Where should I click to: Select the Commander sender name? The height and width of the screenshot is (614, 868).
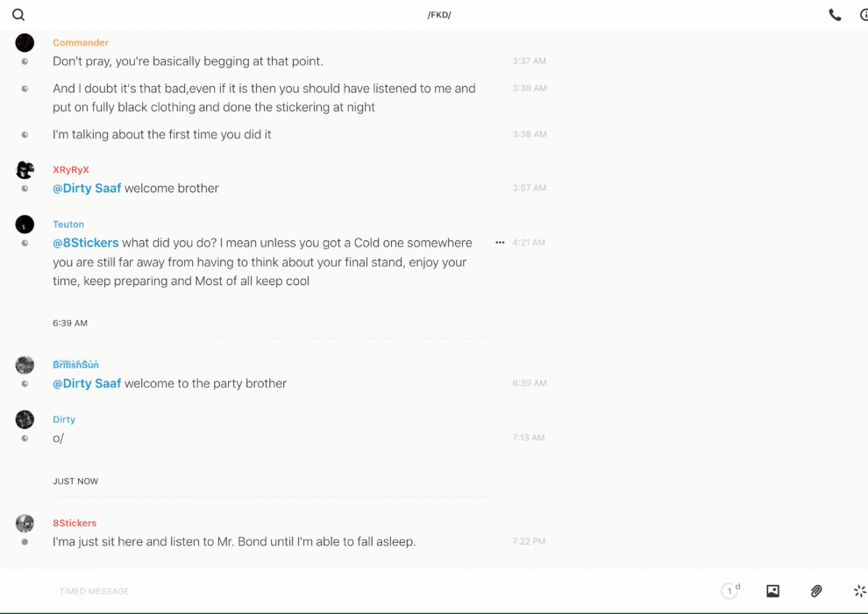pos(81,43)
